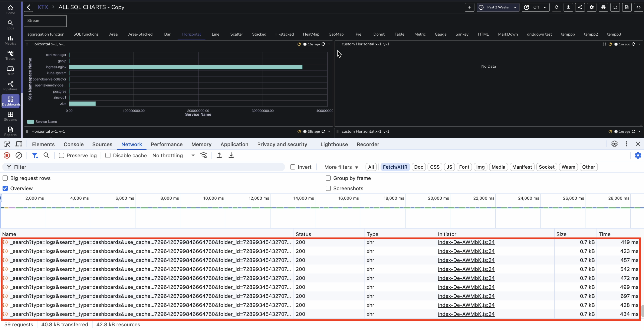
Task: Click the print dashboard icon
Action: (603, 7)
